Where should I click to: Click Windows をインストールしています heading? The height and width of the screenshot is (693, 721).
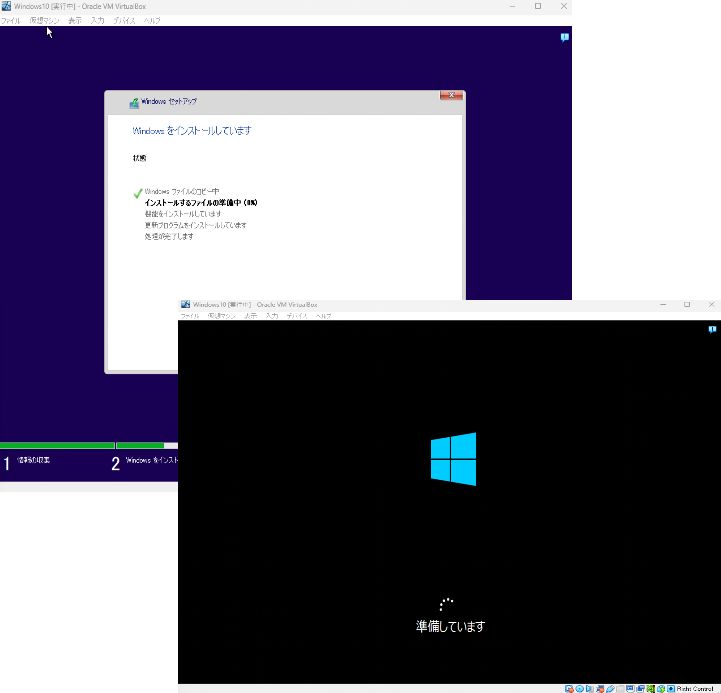point(192,131)
